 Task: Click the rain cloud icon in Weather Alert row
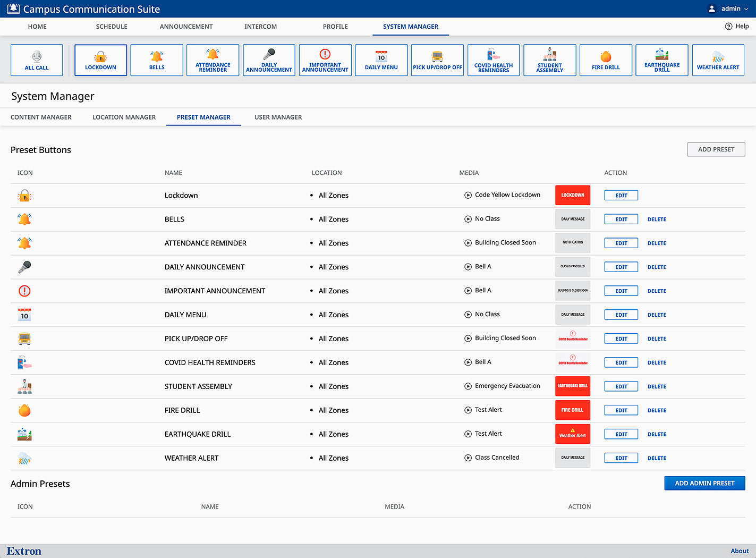click(24, 458)
